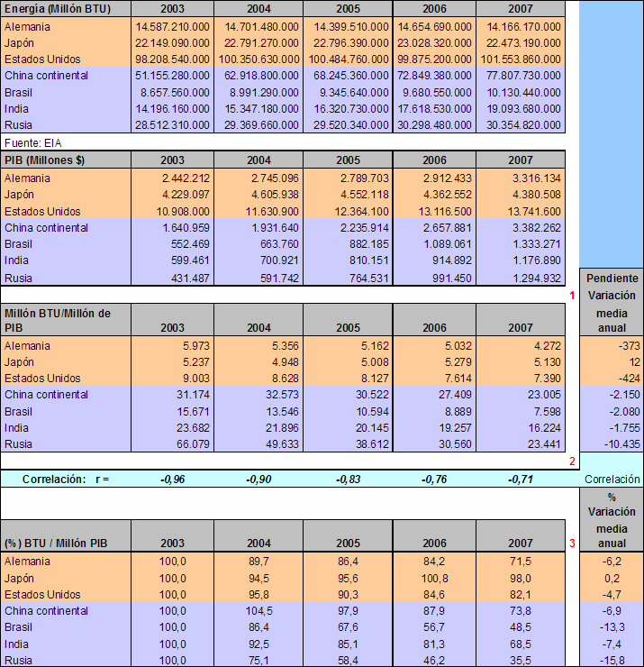Select Estados Unidos 2007 energy value 101.553.860.000
This screenshot has width=644, height=667.
click(522, 59)
